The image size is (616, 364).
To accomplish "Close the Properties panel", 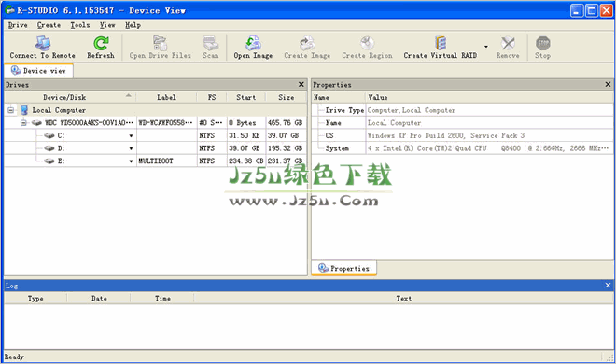I will (608, 84).
